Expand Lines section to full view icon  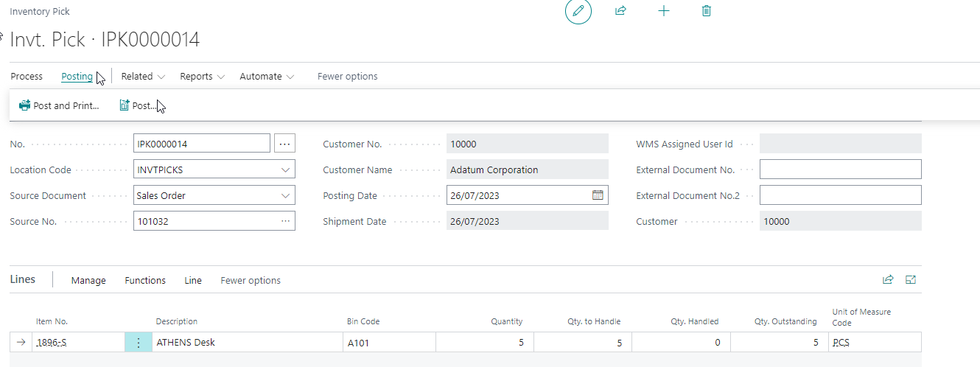(x=911, y=280)
